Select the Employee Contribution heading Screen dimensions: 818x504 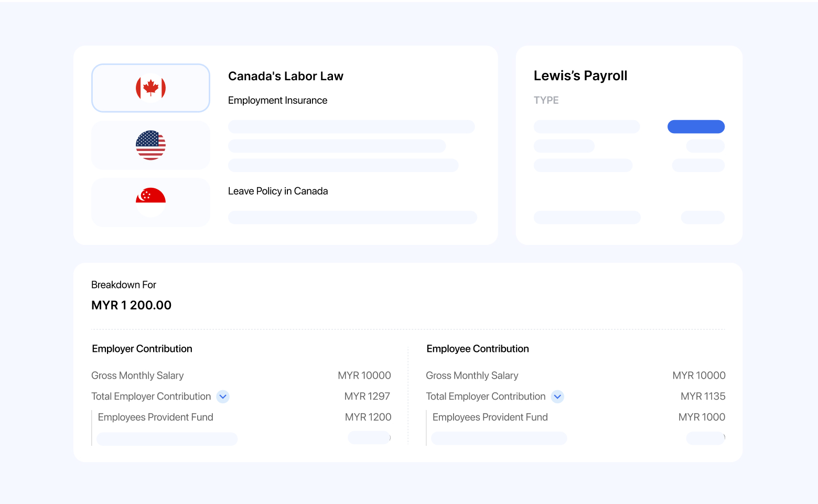(x=477, y=349)
